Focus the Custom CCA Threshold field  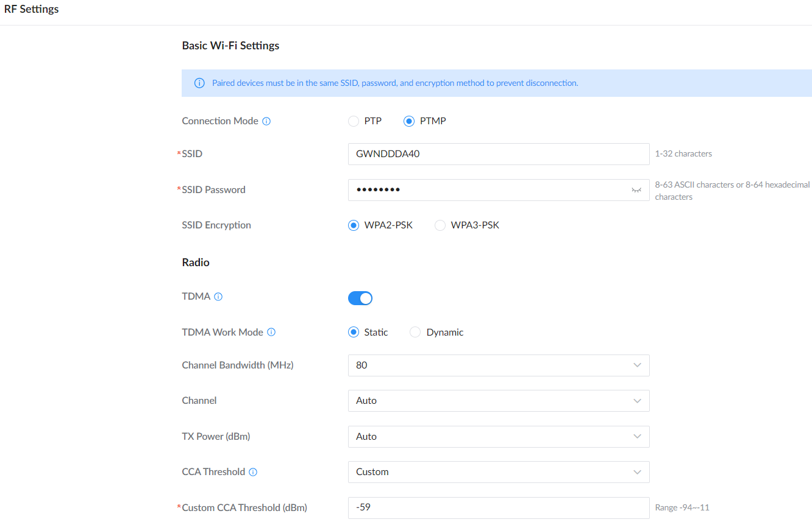(x=499, y=507)
